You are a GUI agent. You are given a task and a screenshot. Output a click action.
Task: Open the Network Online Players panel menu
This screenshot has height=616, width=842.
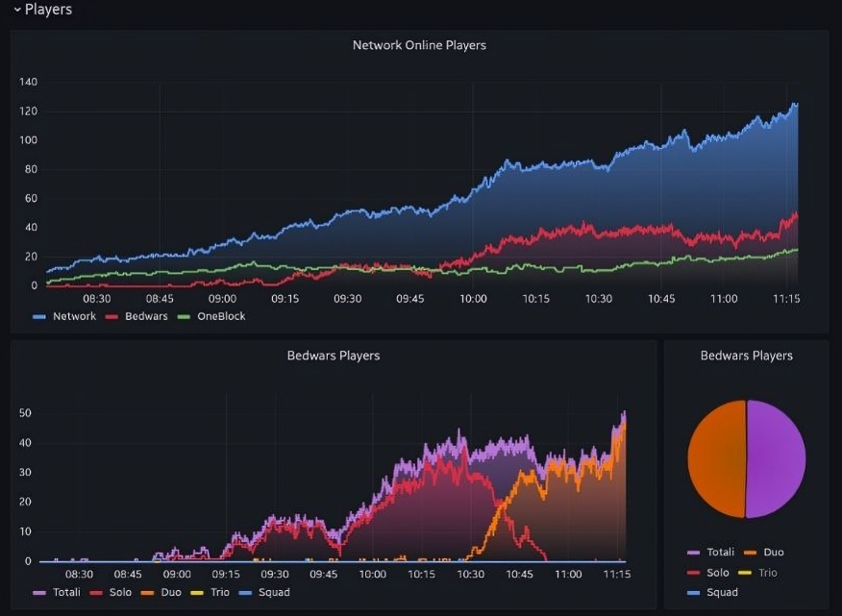point(419,45)
